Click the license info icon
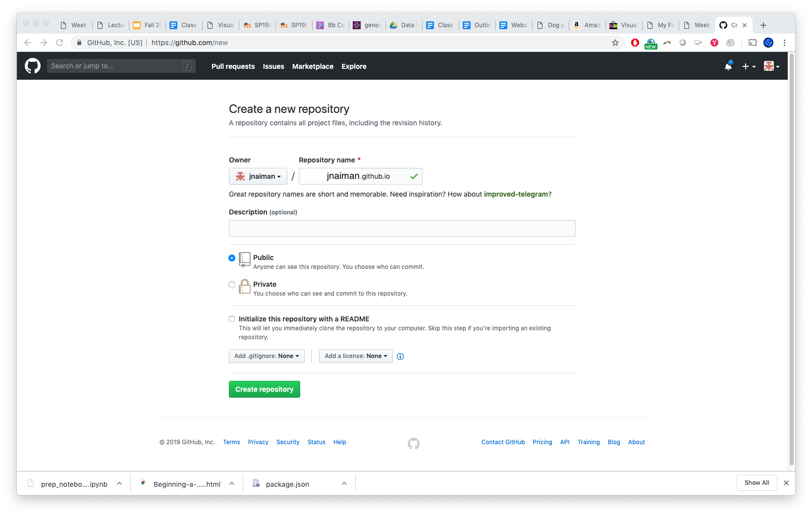 tap(400, 357)
